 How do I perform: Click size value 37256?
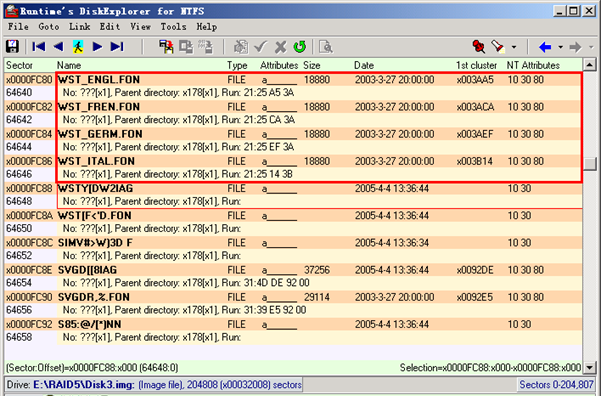(317, 270)
